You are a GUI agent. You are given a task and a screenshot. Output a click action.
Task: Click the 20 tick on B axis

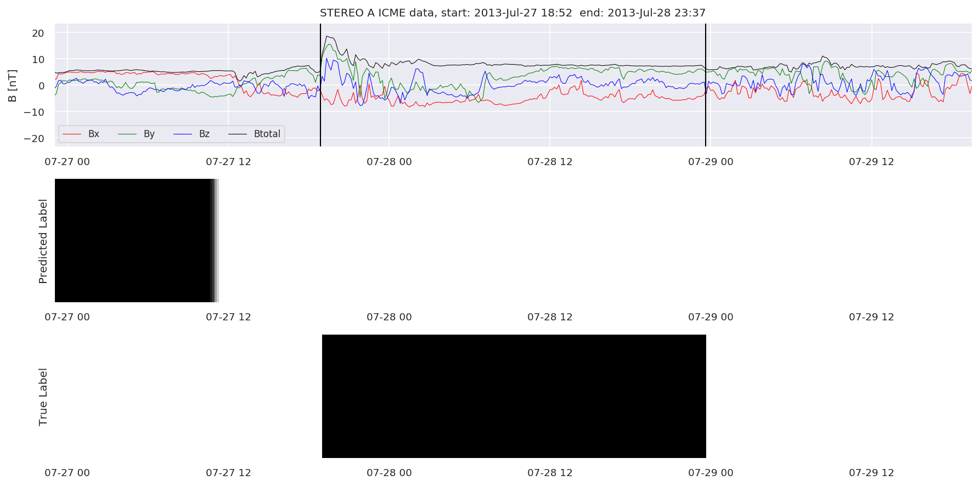[38, 33]
